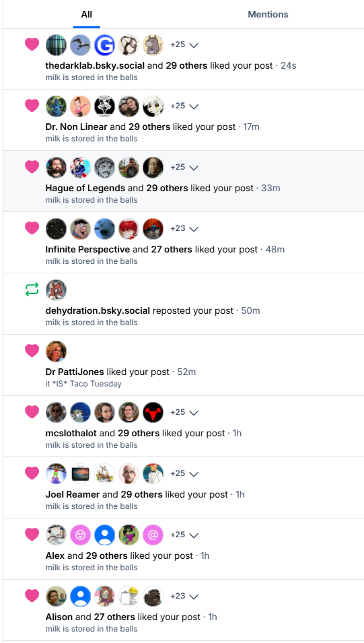Viewport: 364px width, 643px height.
Task: Click the pink smiley avatar in Alex's notification
Action: pyautogui.click(x=80, y=535)
